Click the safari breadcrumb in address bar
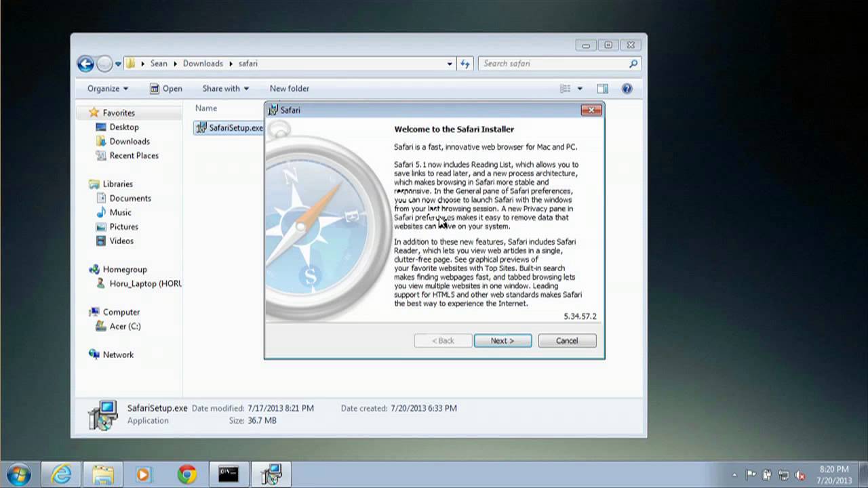This screenshot has width=868, height=488. pos(248,64)
